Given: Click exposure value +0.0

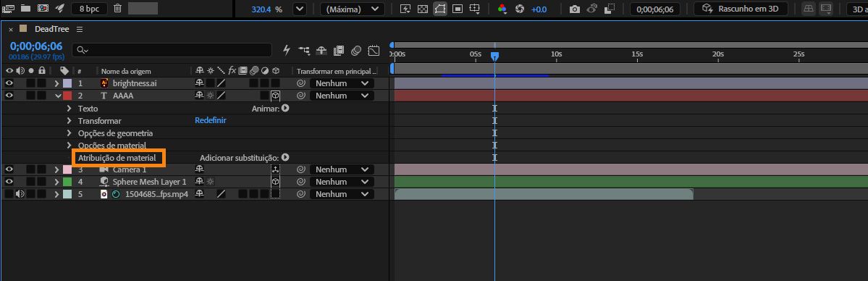Looking at the screenshot, I should tap(539, 9).
